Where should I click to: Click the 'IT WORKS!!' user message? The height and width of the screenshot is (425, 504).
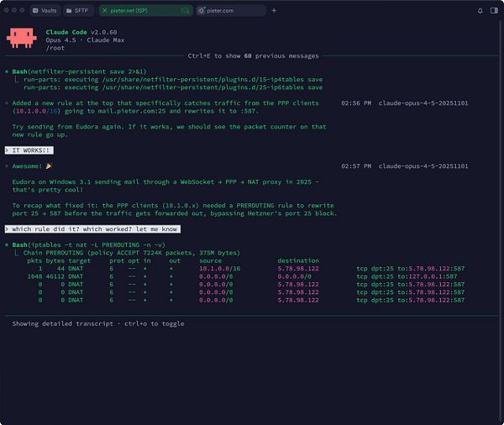click(29, 150)
